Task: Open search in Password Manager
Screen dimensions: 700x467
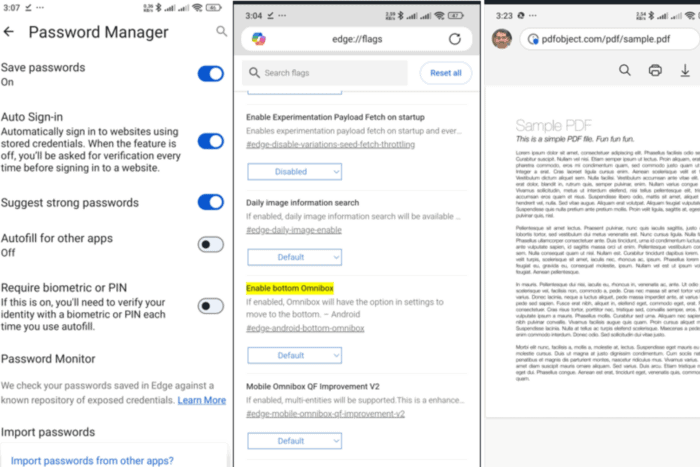Action: point(221,31)
